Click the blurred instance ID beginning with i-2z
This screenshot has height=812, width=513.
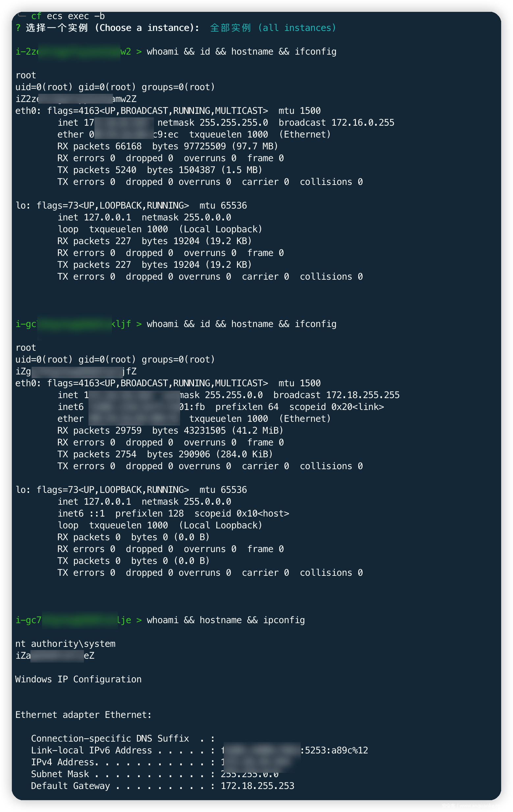(73, 52)
